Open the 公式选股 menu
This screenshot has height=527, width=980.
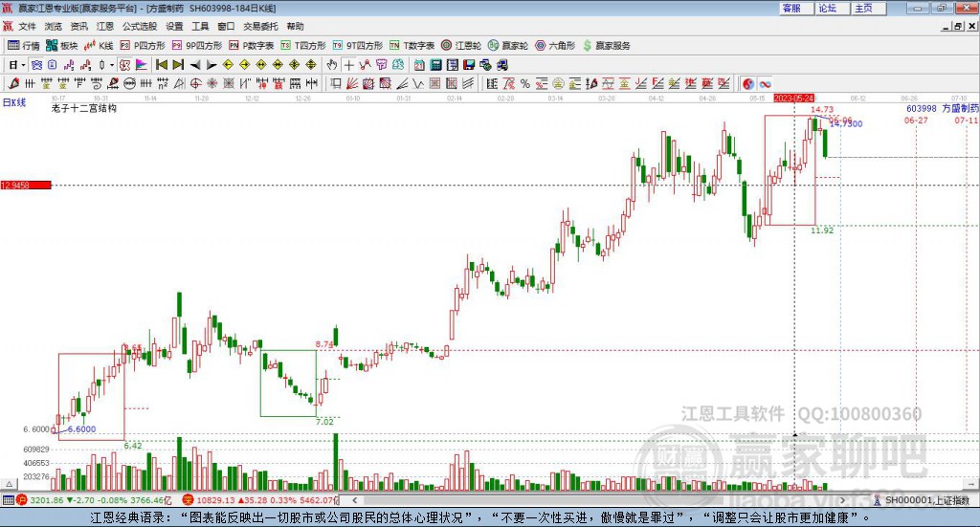click(x=140, y=26)
